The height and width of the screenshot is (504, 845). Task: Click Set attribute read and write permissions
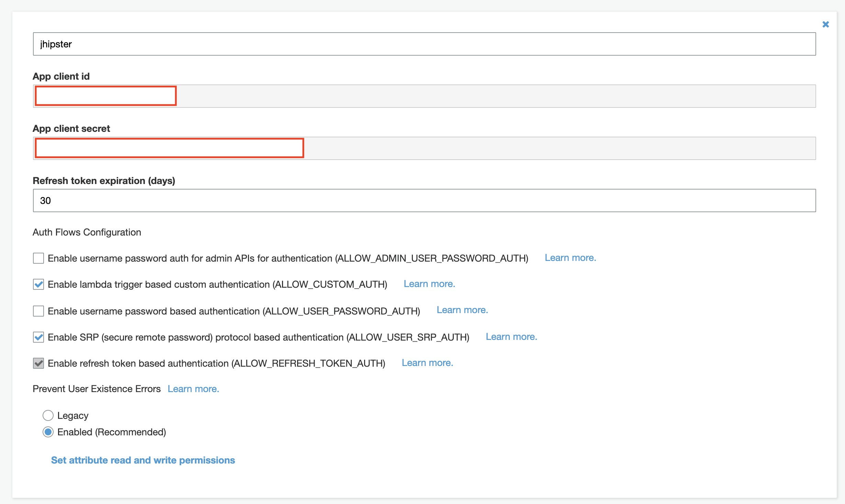[x=143, y=460]
